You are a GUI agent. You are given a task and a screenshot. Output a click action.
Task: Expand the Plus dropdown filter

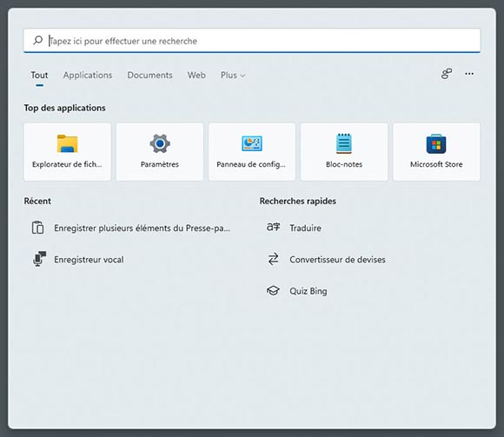click(x=233, y=76)
